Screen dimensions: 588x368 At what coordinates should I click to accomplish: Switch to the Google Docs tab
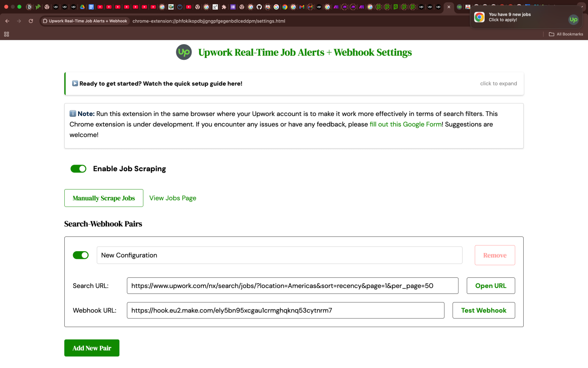pos(91,7)
